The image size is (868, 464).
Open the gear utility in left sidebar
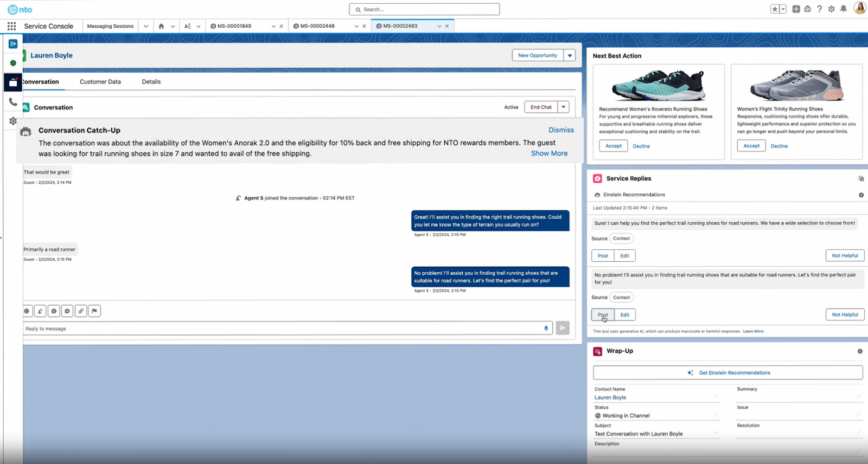pyautogui.click(x=13, y=121)
